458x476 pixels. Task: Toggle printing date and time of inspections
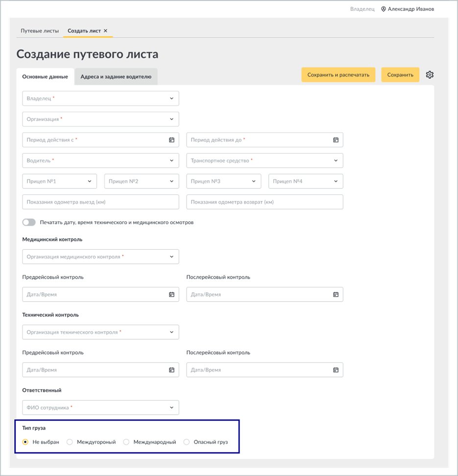pyautogui.click(x=29, y=222)
